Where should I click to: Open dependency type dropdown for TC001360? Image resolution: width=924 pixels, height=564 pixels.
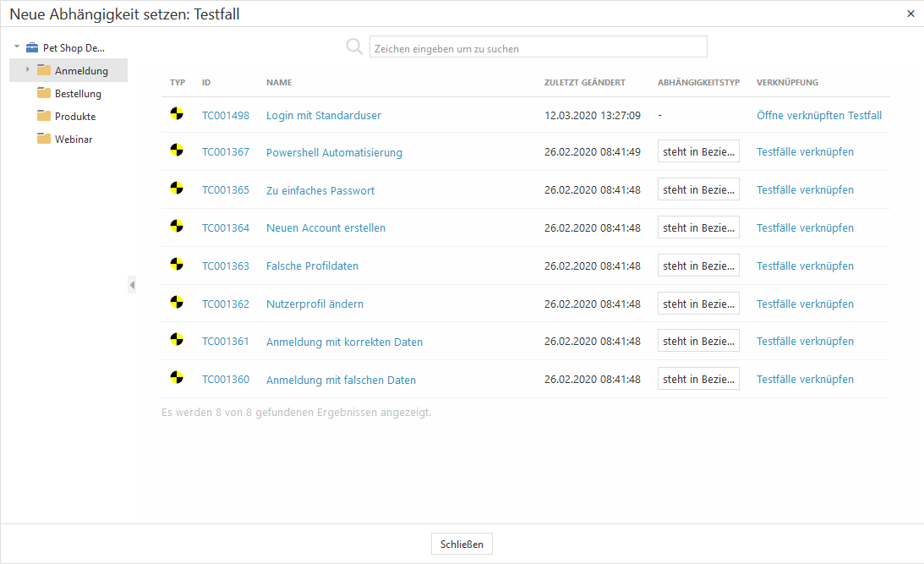coord(698,379)
